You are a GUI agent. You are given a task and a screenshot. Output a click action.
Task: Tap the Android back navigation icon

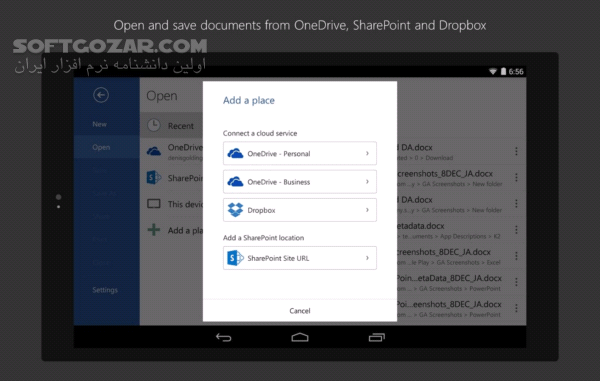pyautogui.click(x=223, y=337)
